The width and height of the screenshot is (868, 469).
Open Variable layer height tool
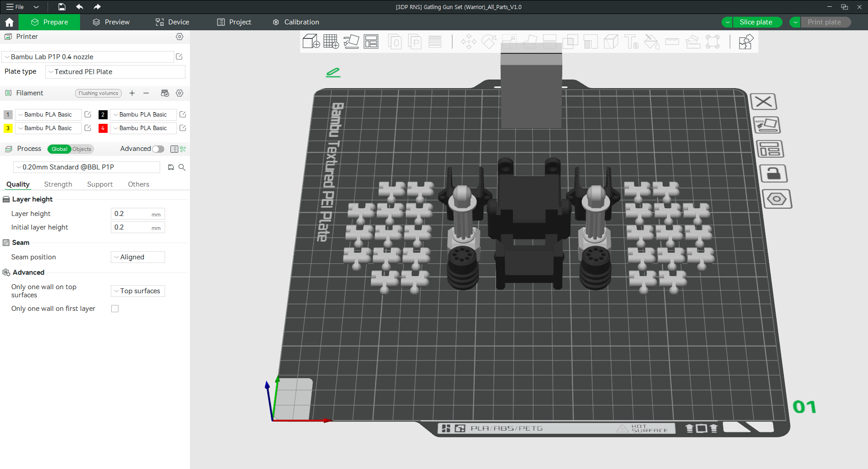coord(435,42)
